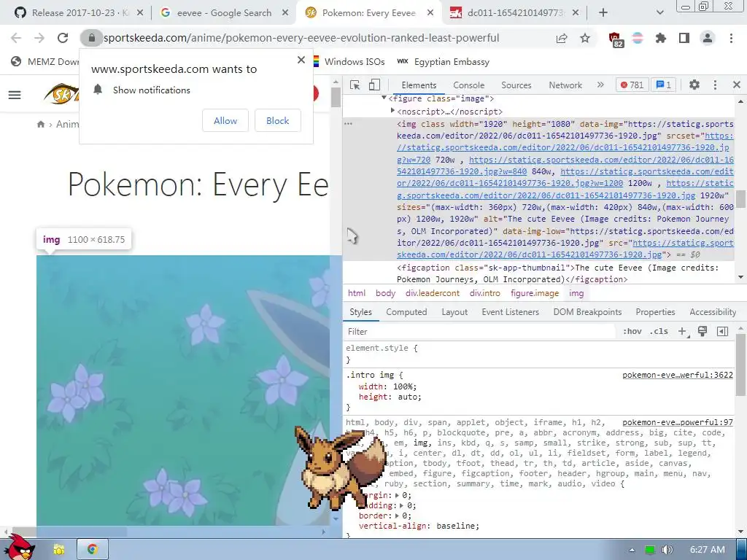This screenshot has width=747, height=560.
Task: Select the body breadcrumb
Action: [x=385, y=293]
